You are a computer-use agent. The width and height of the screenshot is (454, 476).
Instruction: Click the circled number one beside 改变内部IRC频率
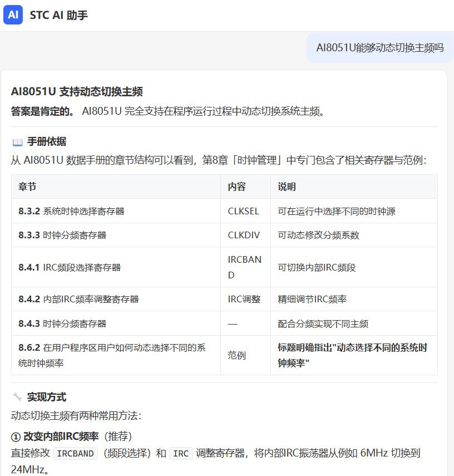point(16,437)
